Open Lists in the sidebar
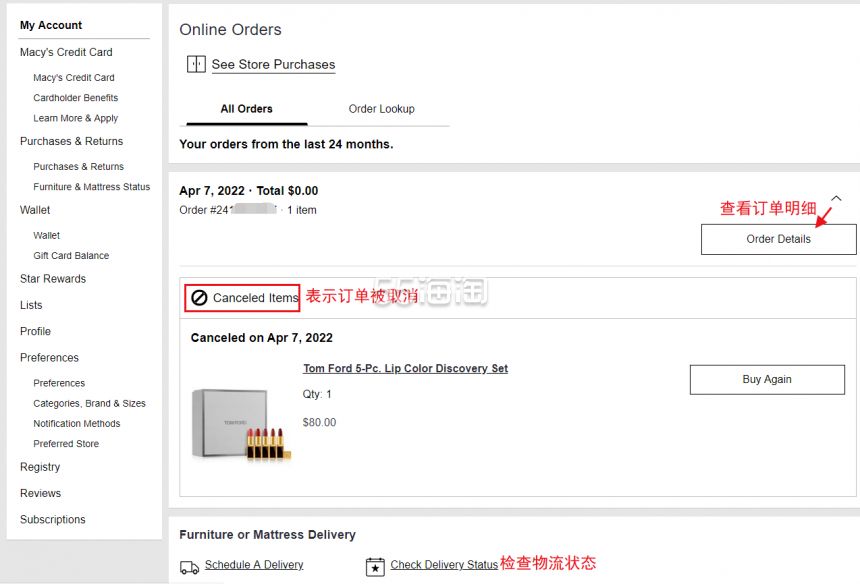The width and height of the screenshot is (860, 584). [31, 305]
